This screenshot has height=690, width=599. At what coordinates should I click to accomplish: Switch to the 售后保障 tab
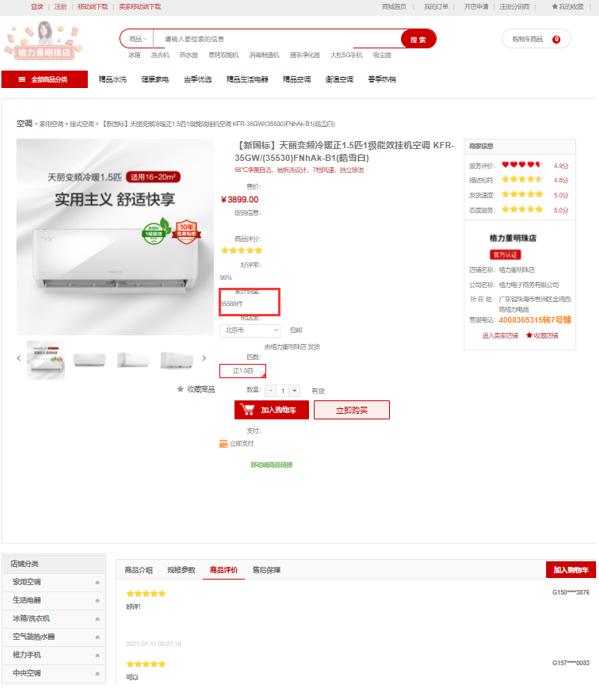tap(266, 570)
